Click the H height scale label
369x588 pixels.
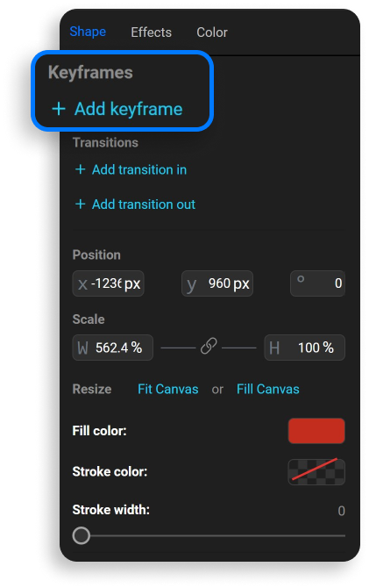point(274,348)
